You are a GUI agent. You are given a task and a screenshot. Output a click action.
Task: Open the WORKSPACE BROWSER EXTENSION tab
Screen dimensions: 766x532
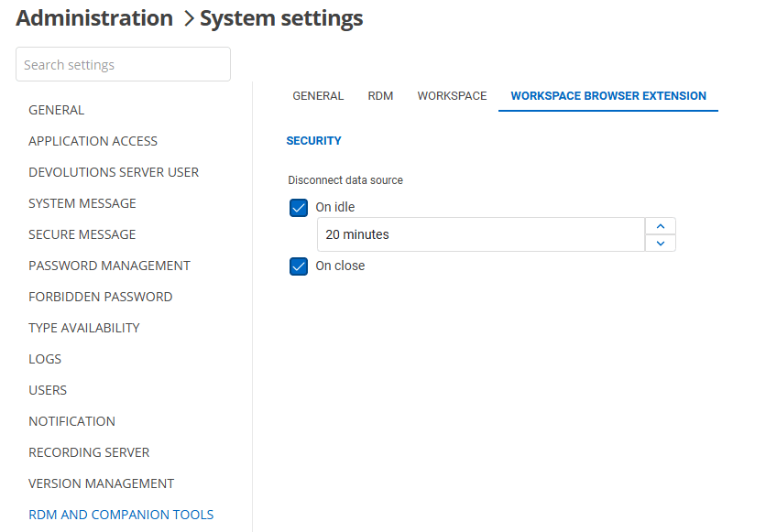607,95
